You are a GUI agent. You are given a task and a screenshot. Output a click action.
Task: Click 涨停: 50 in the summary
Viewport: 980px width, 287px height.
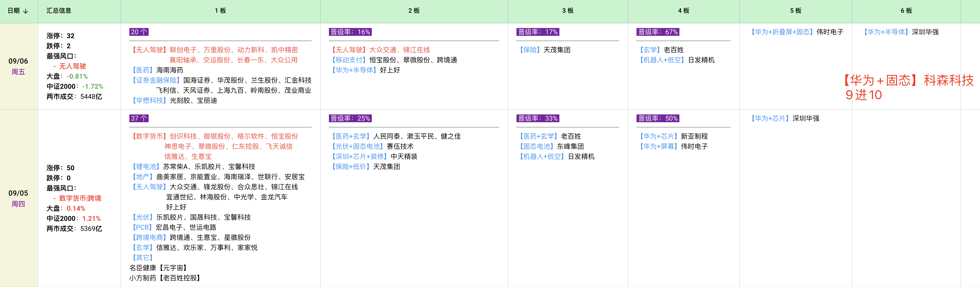click(61, 168)
